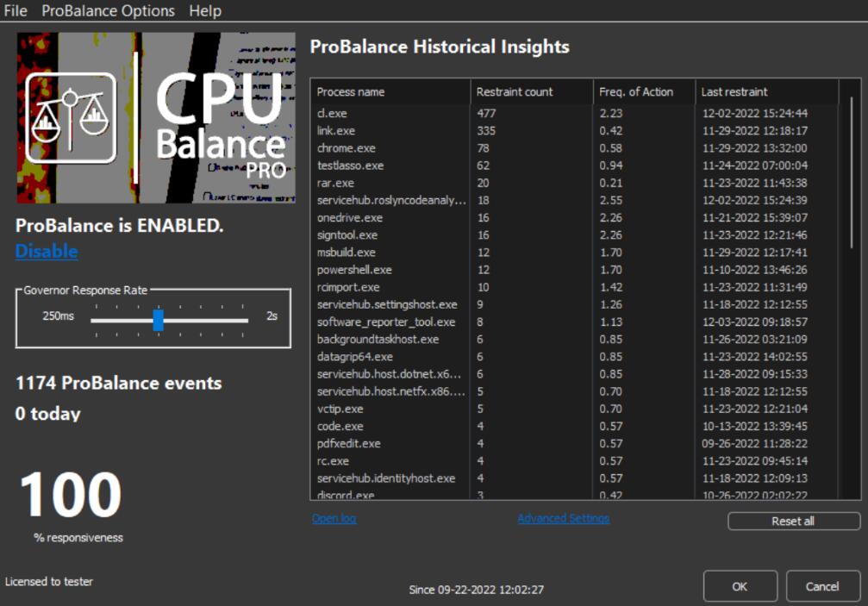Select the powershell.exe process row
The height and width of the screenshot is (606, 868).
575,270
